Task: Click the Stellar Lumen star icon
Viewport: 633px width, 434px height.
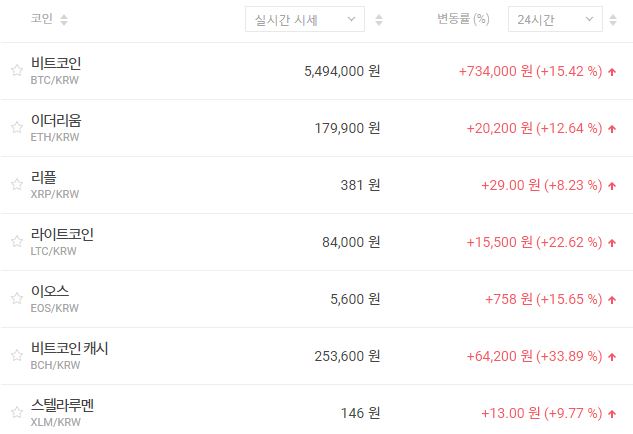Action: (16, 412)
